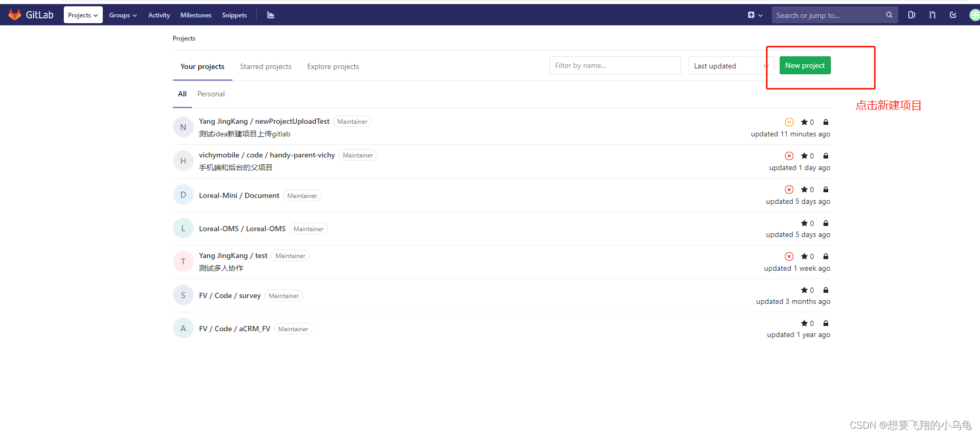Click the search magnifier icon
Image resolution: width=980 pixels, height=435 pixels.
(x=889, y=15)
